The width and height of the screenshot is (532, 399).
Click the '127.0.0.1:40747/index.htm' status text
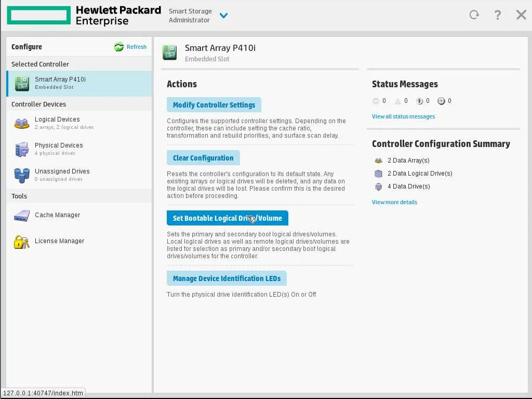(43, 393)
